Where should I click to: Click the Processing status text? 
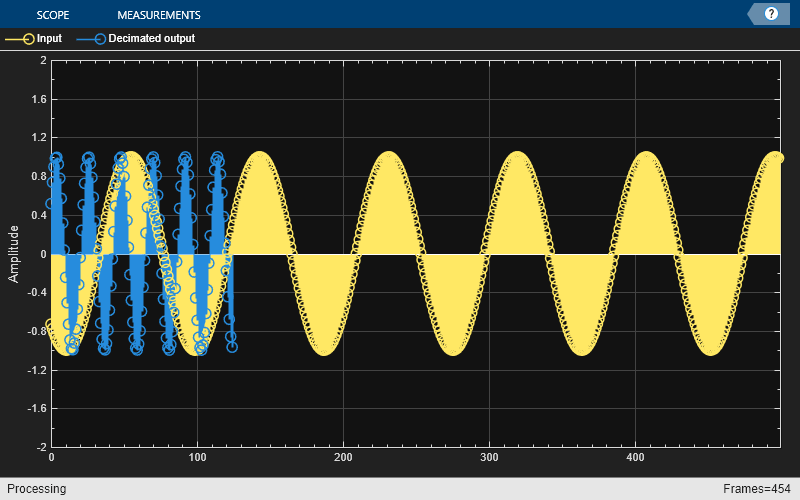pyautogui.click(x=36, y=489)
